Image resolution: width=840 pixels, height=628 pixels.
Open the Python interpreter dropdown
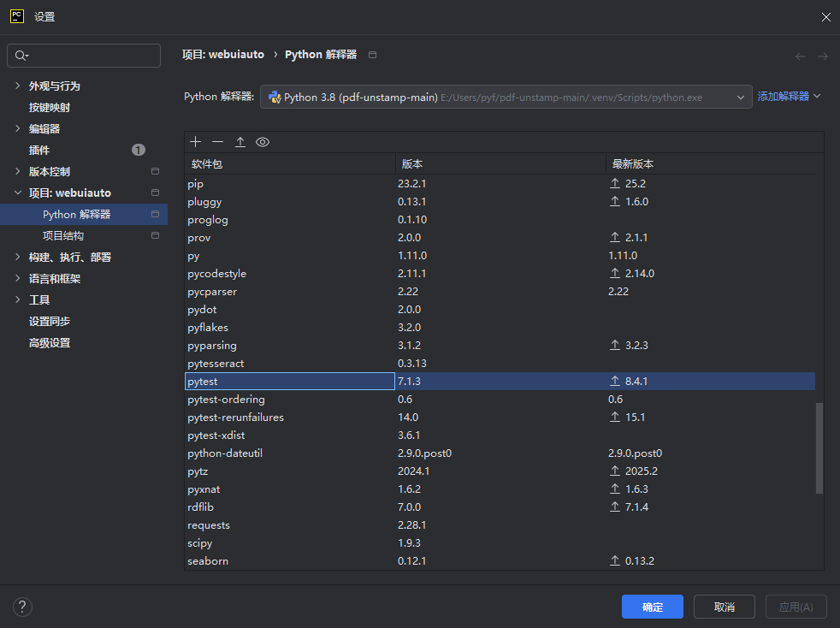[506, 97]
